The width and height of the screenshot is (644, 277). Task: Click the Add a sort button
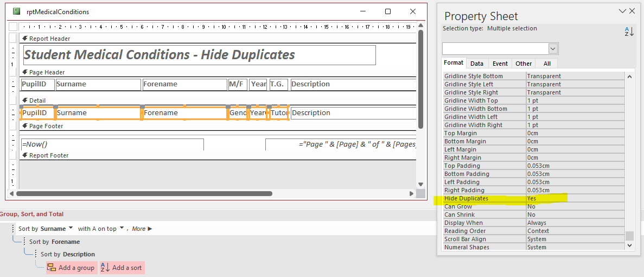pos(122,268)
